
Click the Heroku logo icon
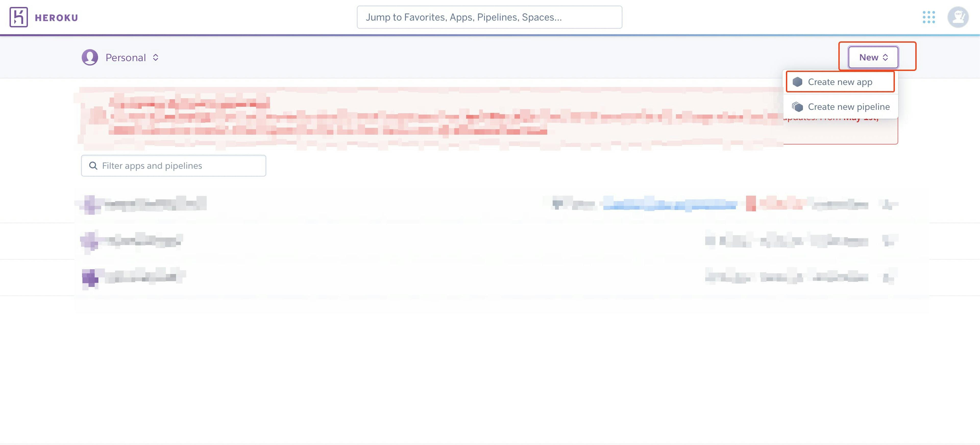pos(17,17)
